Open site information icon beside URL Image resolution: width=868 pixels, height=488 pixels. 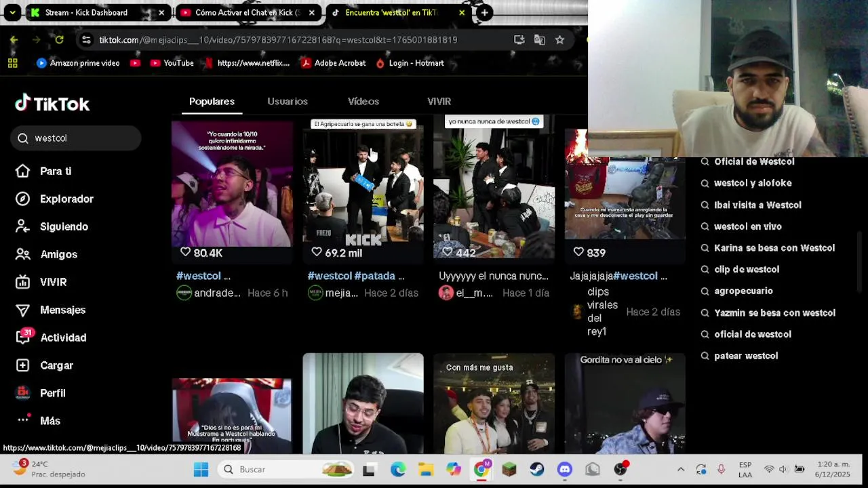tap(86, 40)
